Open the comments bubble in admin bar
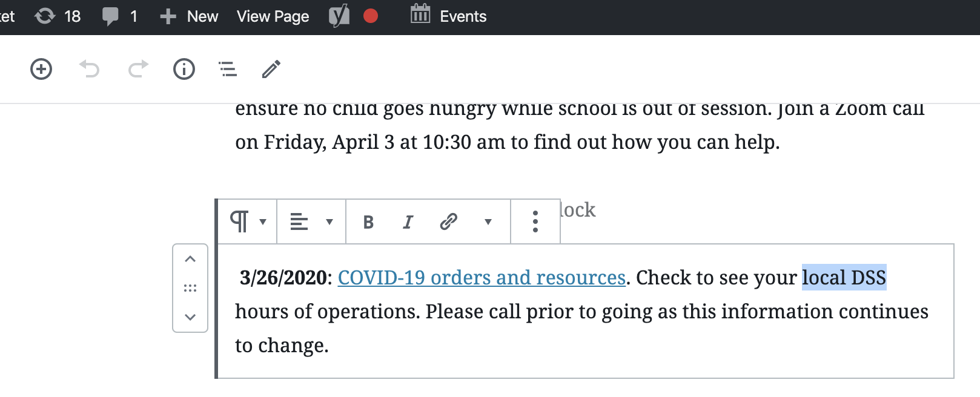980x397 pixels. pos(119,16)
